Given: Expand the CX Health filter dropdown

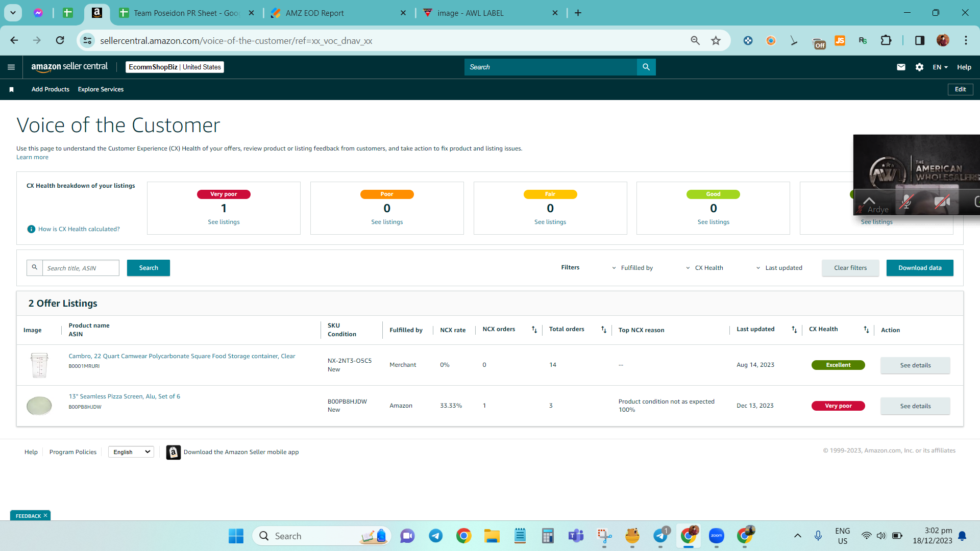Looking at the screenshot, I should pos(704,268).
